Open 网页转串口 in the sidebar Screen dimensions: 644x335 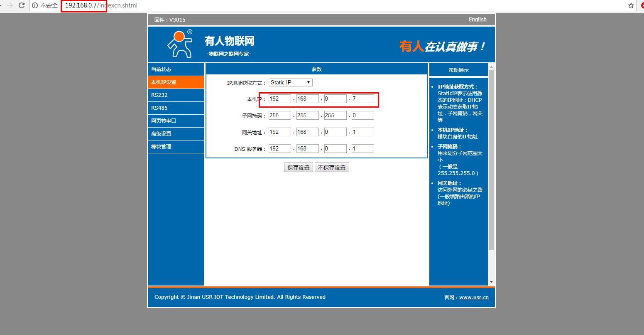coord(176,121)
